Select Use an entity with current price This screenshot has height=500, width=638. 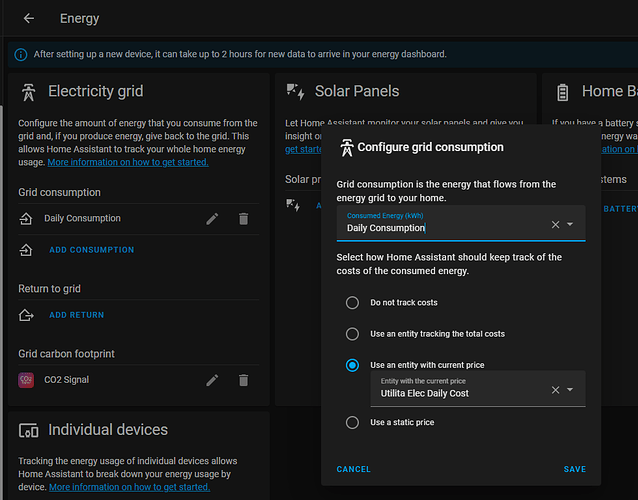[352, 365]
